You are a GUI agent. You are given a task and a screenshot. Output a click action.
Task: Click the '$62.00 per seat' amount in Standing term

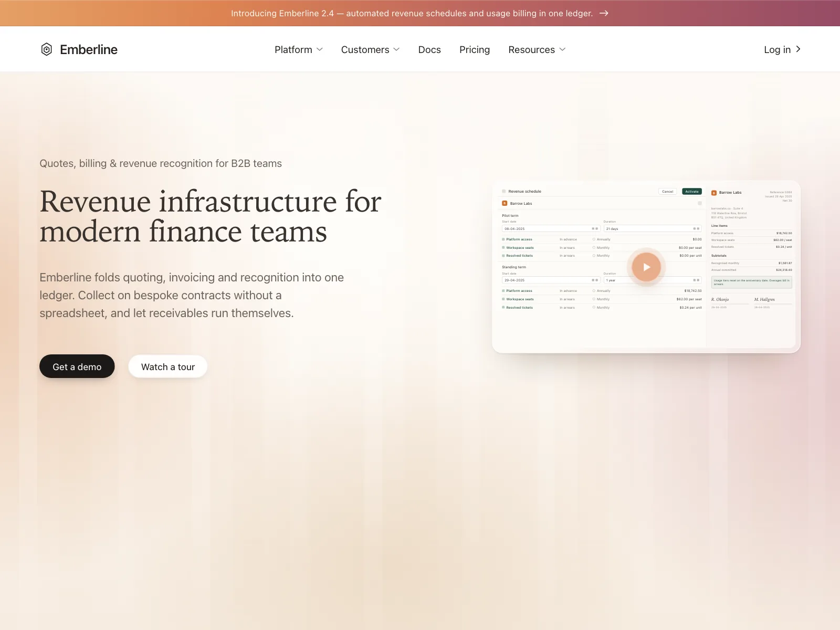[x=689, y=299]
